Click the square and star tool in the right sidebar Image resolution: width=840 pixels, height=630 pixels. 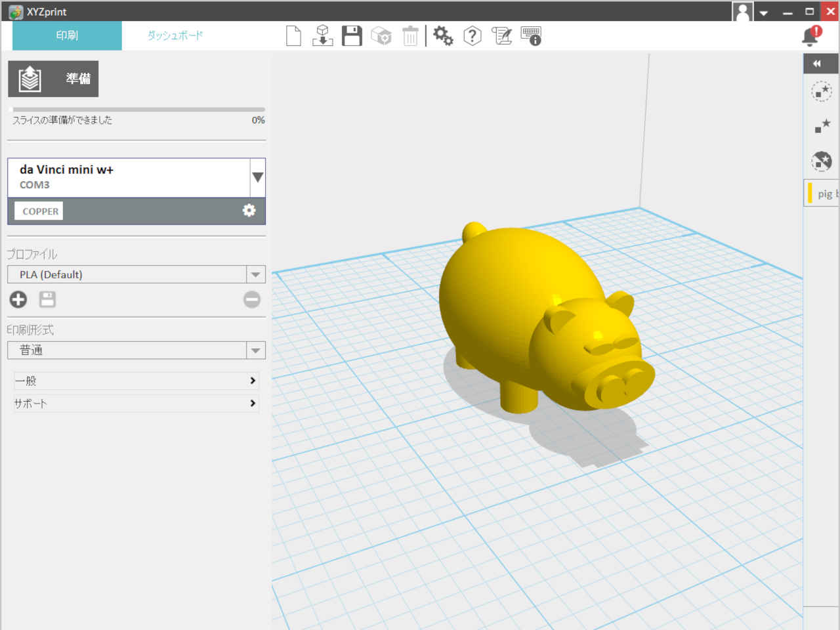(x=822, y=126)
